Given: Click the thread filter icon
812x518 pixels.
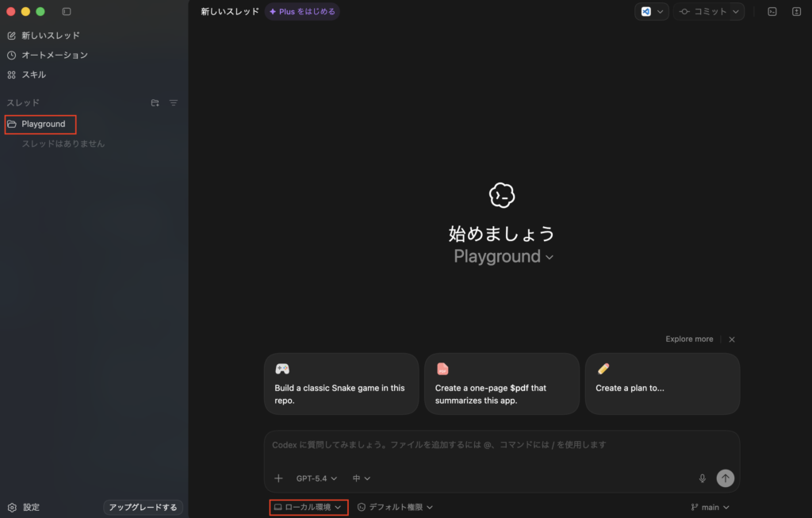Looking at the screenshot, I should pyautogui.click(x=173, y=103).
